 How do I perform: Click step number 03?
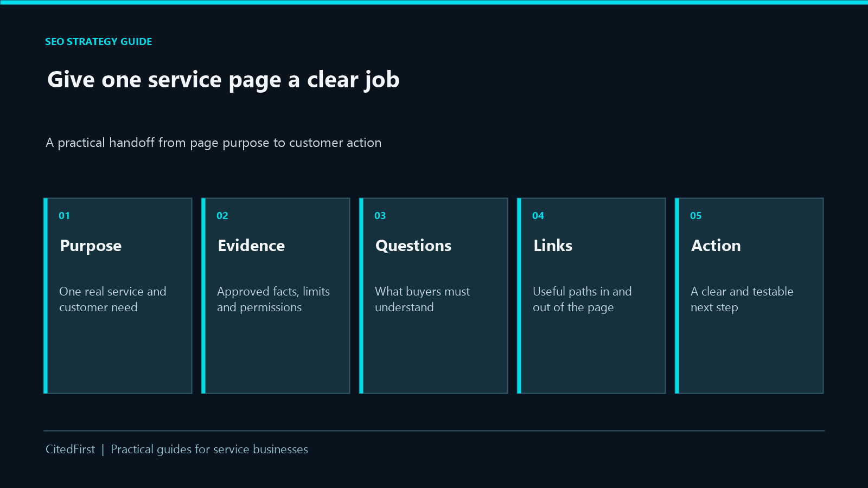coord(380,216)
